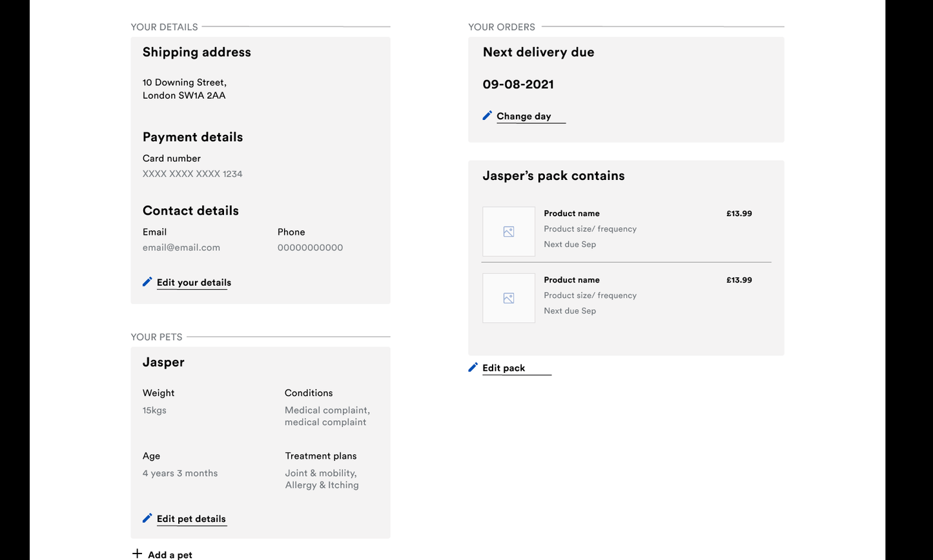The width and height of the screenshot is (933, 560).
Task: Click the first product's image placeholder icon
Action: coord(509,232)
